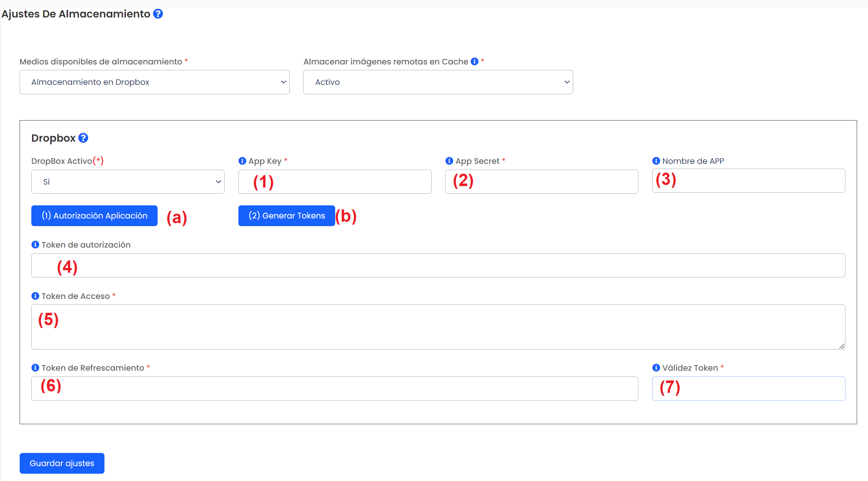Click the Token de autorización info icon
The width and height of the screenshot is (868, 481).
tap(35, 245)
